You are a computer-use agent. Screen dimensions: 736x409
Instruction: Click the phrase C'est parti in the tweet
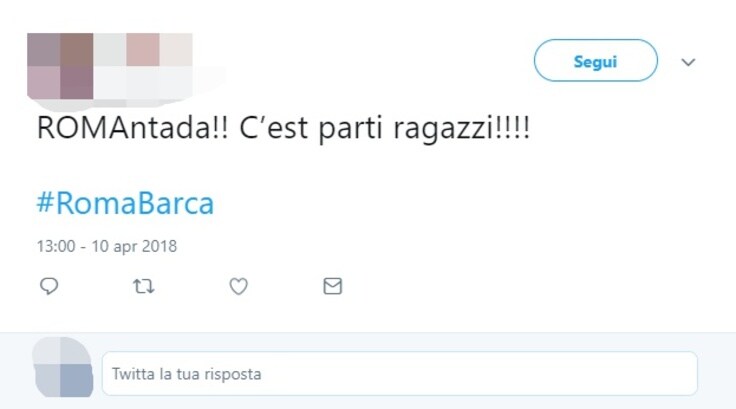(311, 128)
